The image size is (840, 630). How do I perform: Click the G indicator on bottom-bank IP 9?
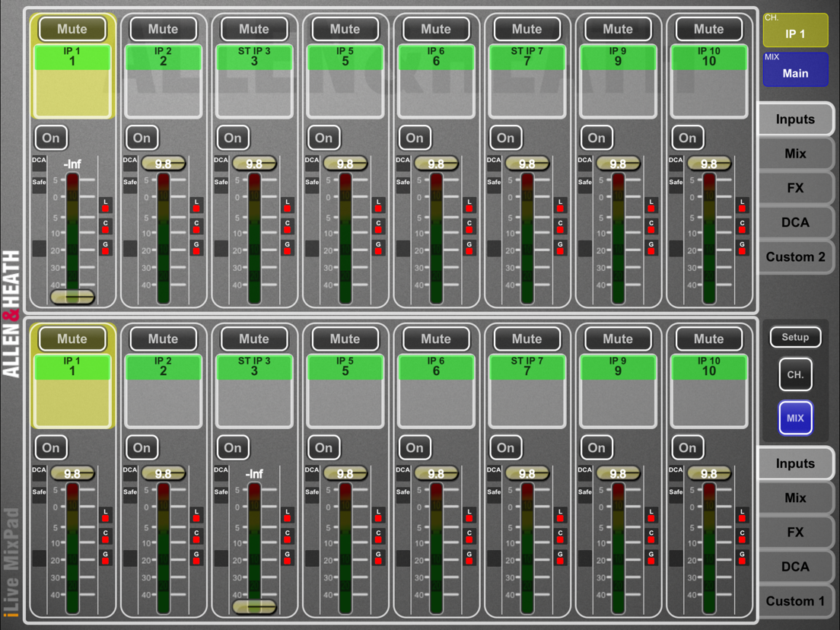pyautogui.click(x=651, y=557)
